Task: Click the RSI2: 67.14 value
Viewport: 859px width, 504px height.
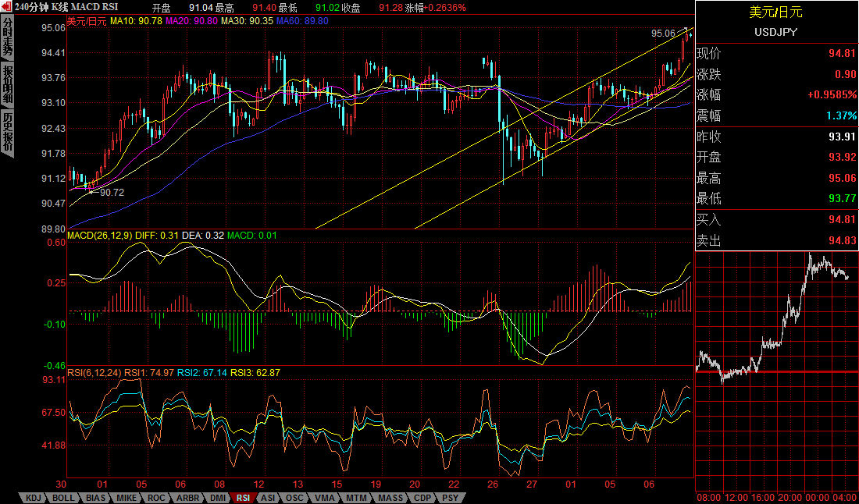Action: pyautogui.click(x=202, y=373)
